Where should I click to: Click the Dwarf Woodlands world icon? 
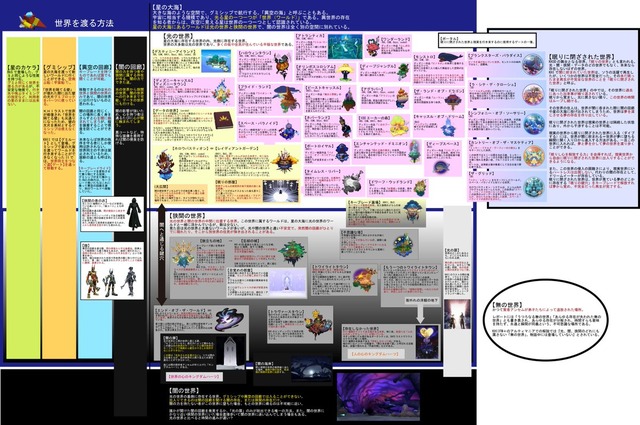420,188
